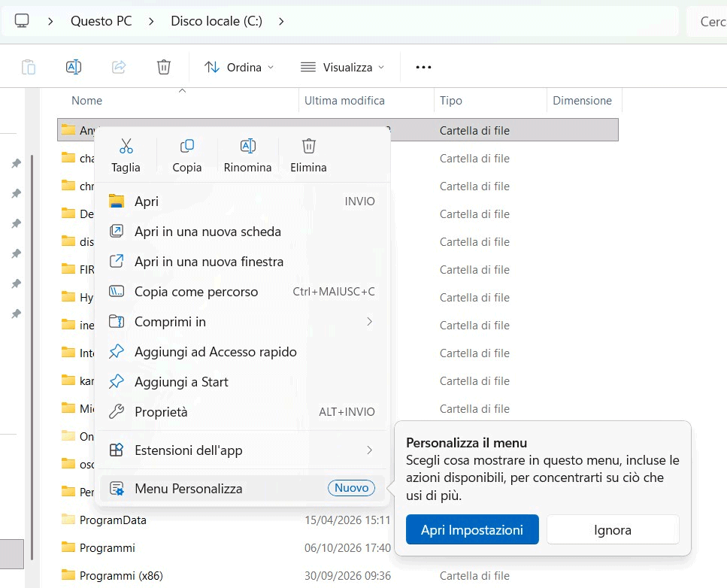Select Menu Personalizza entry
The height and width of the screenshot is (588, 727).
tap(243, 488)
